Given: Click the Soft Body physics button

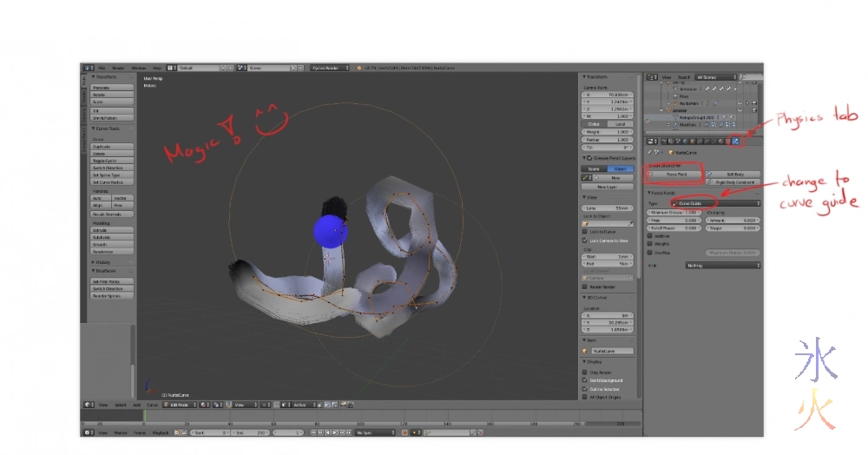Looking at the screenshot, I should [733, 175].
